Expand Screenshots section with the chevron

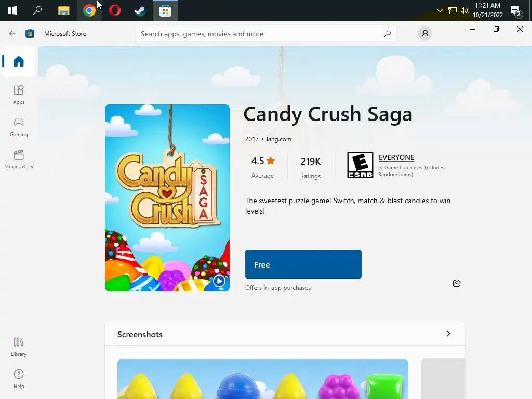pyautogui.click(x=448, y=334)
